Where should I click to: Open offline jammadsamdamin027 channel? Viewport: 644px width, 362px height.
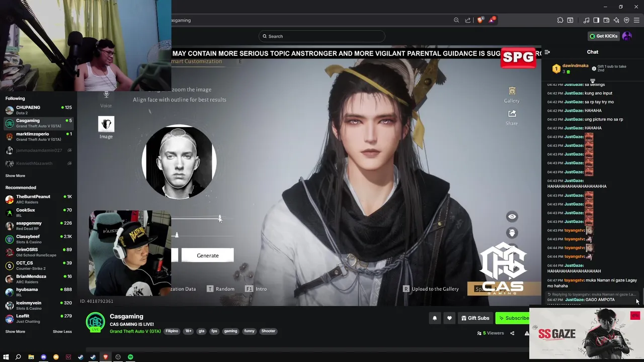39,150
